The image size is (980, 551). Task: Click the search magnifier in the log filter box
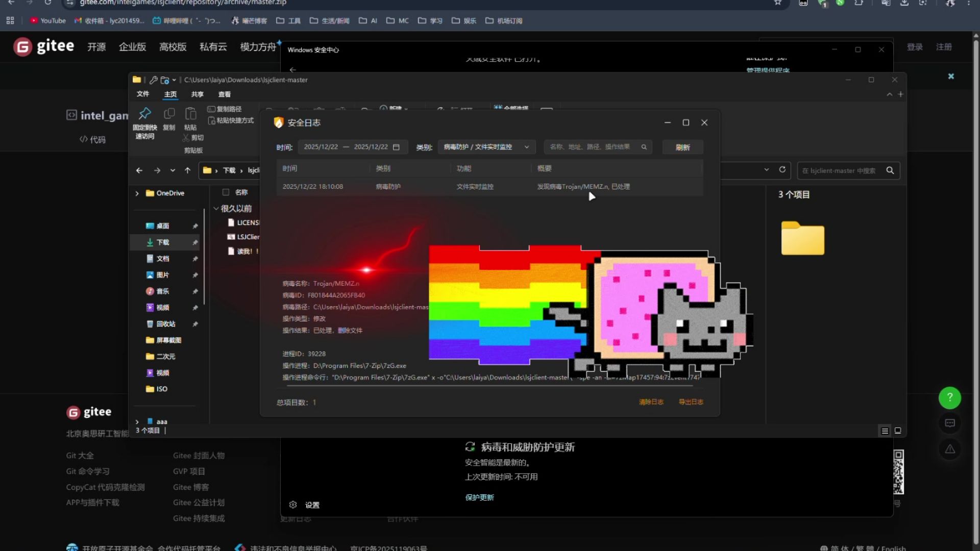tap(644, 147)
